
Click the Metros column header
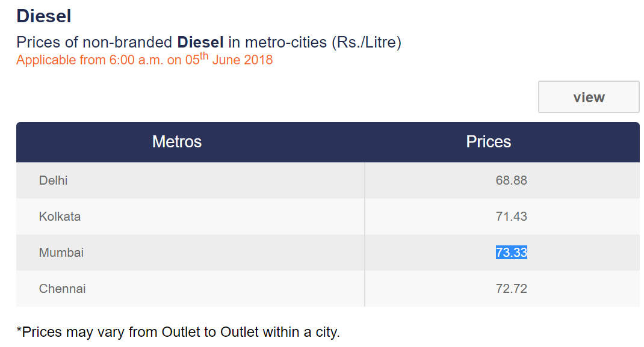pyautogui.click(x=176, y=142)
